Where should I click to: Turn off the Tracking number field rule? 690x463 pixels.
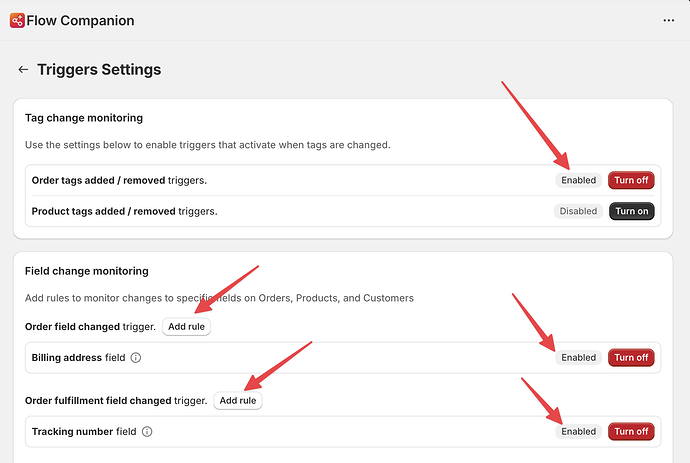coord(631,432)
